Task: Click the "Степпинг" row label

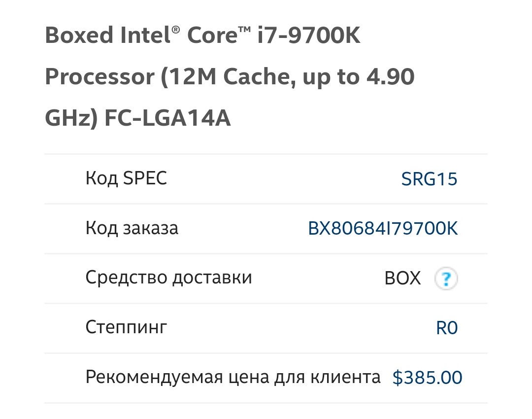Action: tap(126, 327)
